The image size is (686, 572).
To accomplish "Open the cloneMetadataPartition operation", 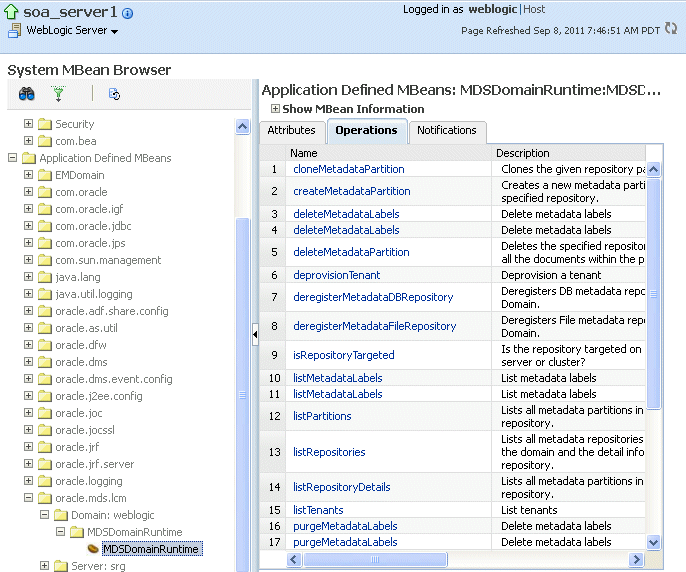I will [349, 169].
